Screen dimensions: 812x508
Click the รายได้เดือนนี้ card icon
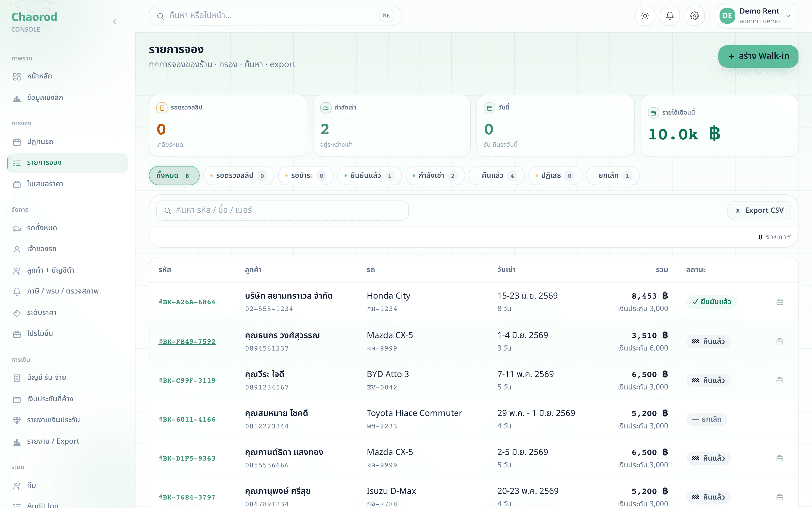coord(653,113)
